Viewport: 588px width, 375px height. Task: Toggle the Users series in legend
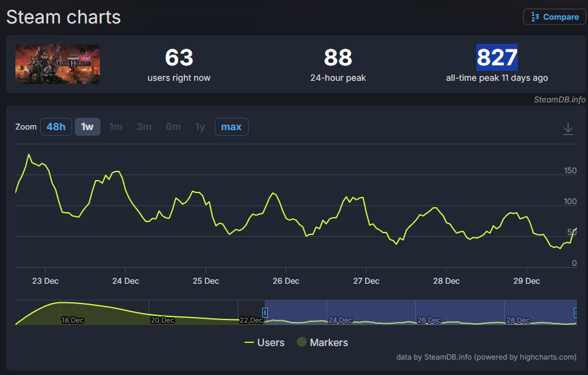[264, 342]
